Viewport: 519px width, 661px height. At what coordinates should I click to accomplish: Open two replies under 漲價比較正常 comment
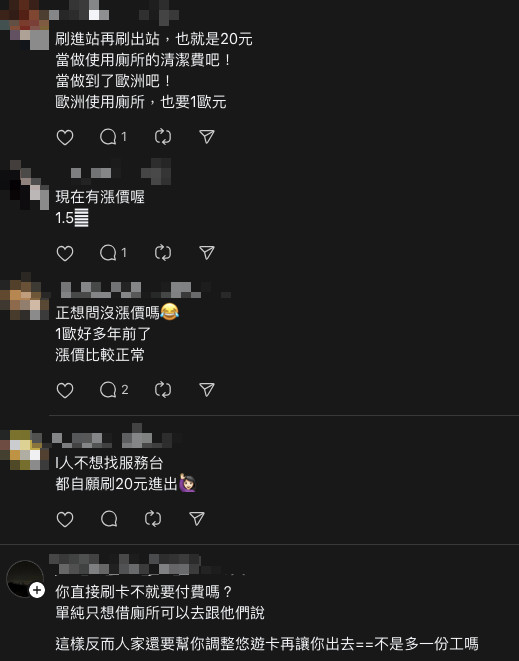[114, 390]
